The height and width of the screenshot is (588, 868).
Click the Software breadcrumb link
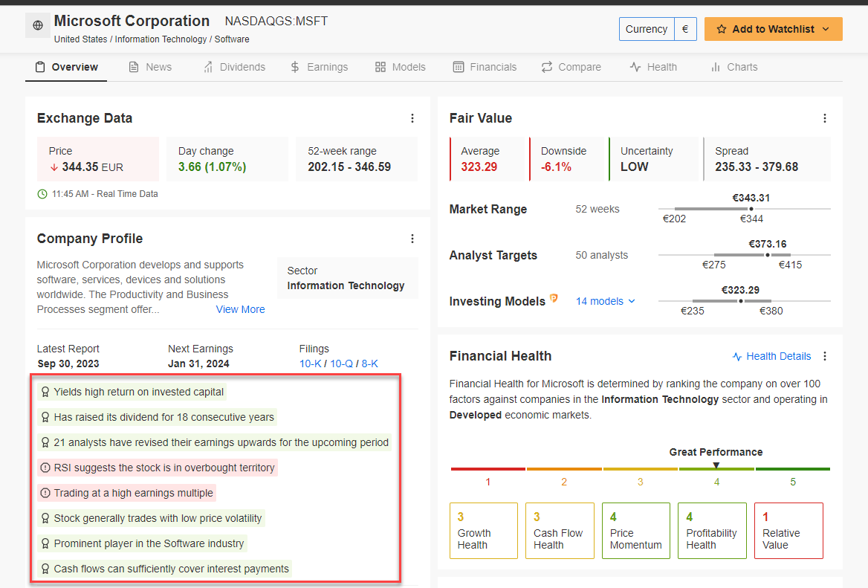point(232,39)
